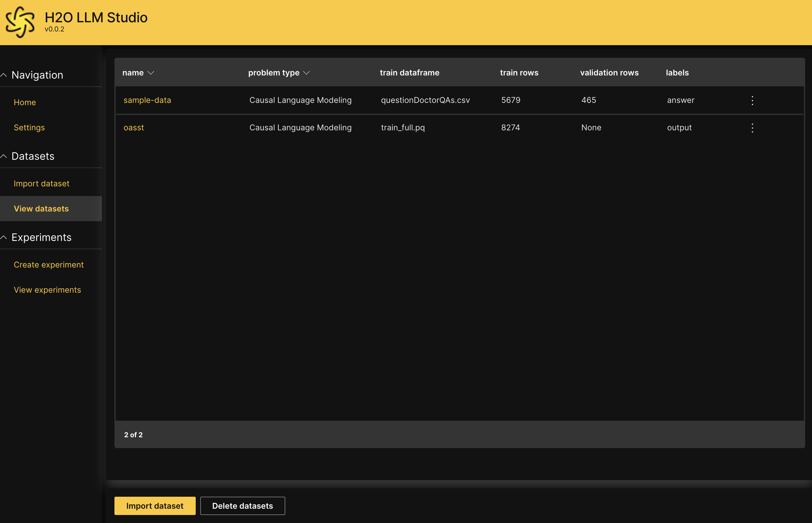Click the sample-data dataset name
The width and height of the screenshot is (812, 523).
[147, 100]
